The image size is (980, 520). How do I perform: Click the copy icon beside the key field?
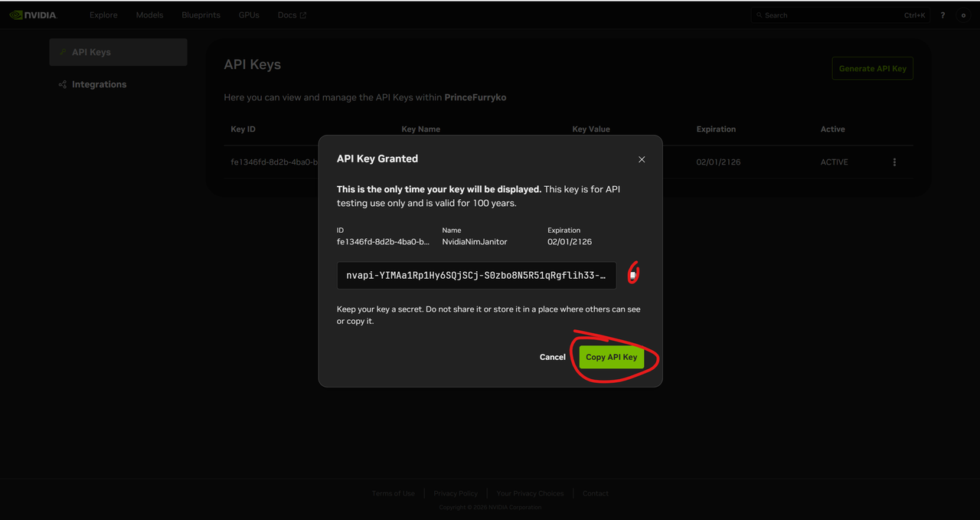(x=632, y=275)
